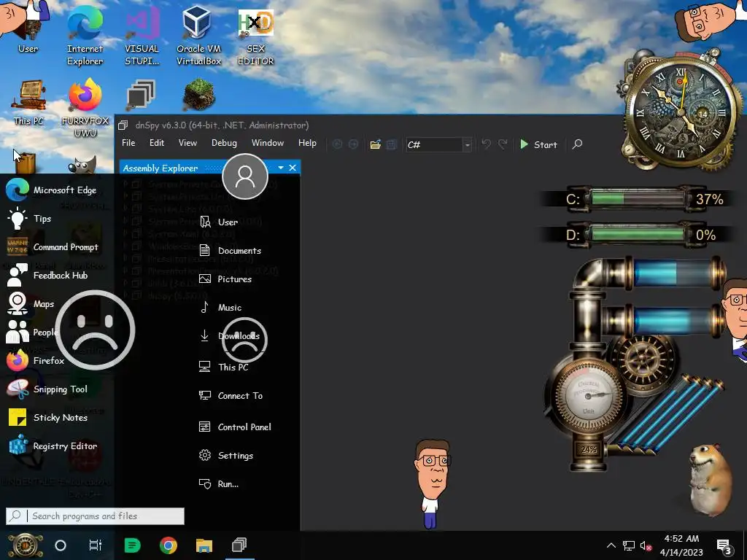Open Task View from the taskbar
This screenshot has height=560, width=747.
(96, 545)
